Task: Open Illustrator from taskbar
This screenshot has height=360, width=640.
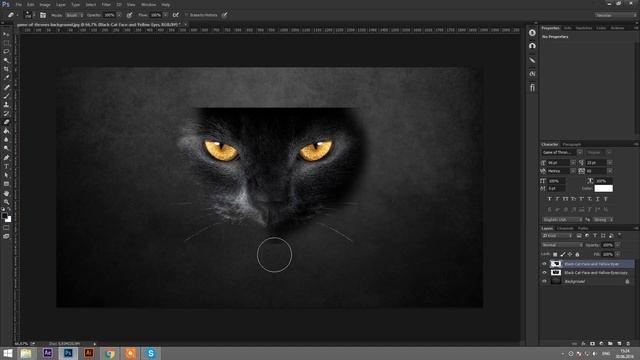Action: click(x=89, y=353)
